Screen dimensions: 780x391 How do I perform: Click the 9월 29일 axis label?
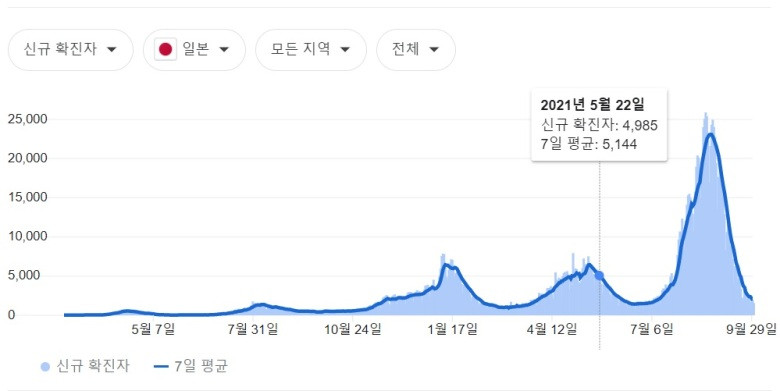click(751, 329)
